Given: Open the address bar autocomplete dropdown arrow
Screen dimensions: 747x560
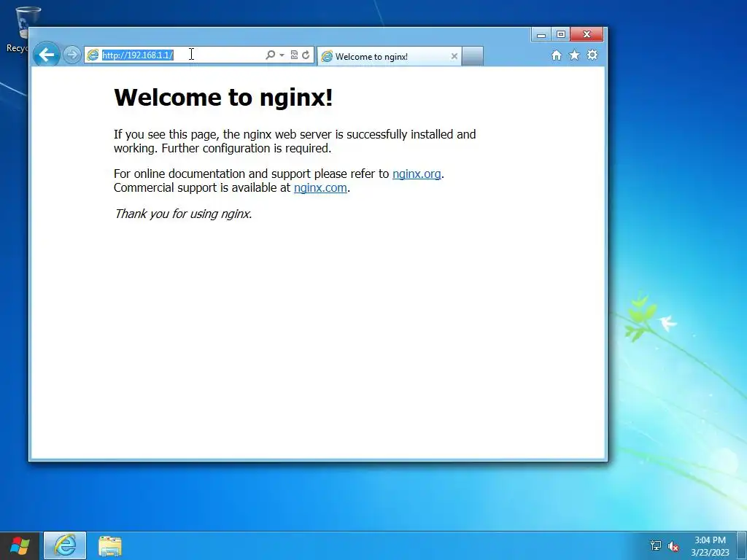Looking at the screenshot, I should [282, 55].
